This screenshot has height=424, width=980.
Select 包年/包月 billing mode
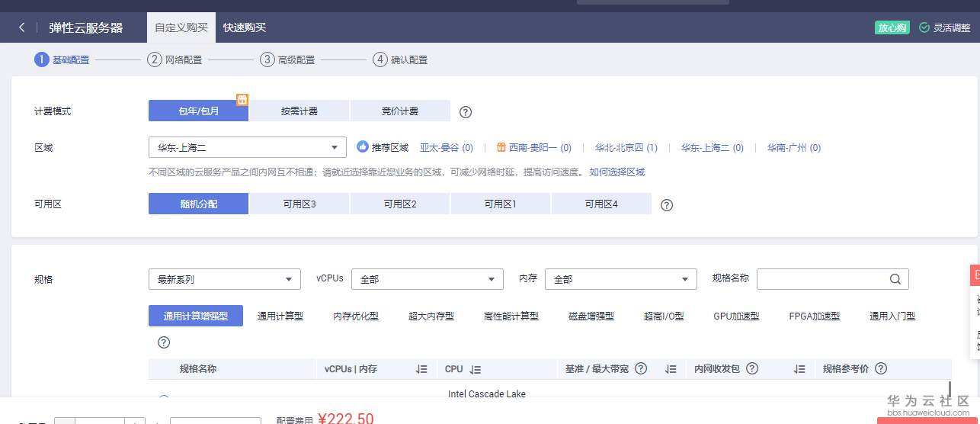199,111
